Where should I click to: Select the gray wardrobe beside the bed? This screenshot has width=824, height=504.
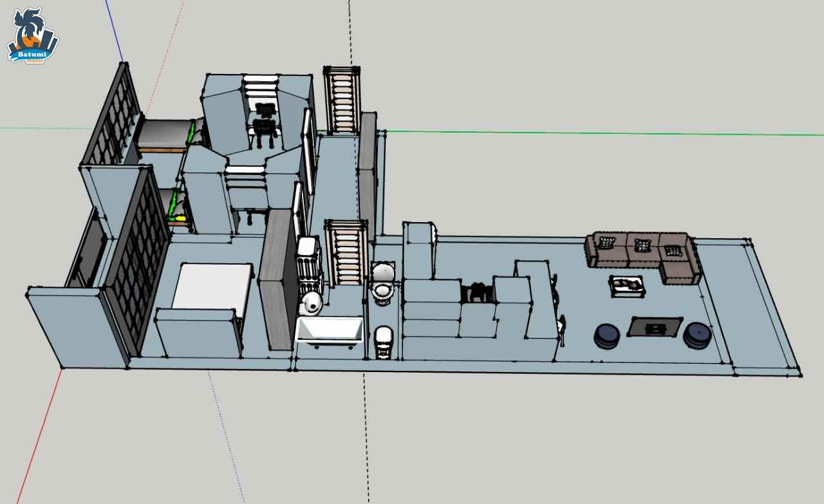[278, 279]
